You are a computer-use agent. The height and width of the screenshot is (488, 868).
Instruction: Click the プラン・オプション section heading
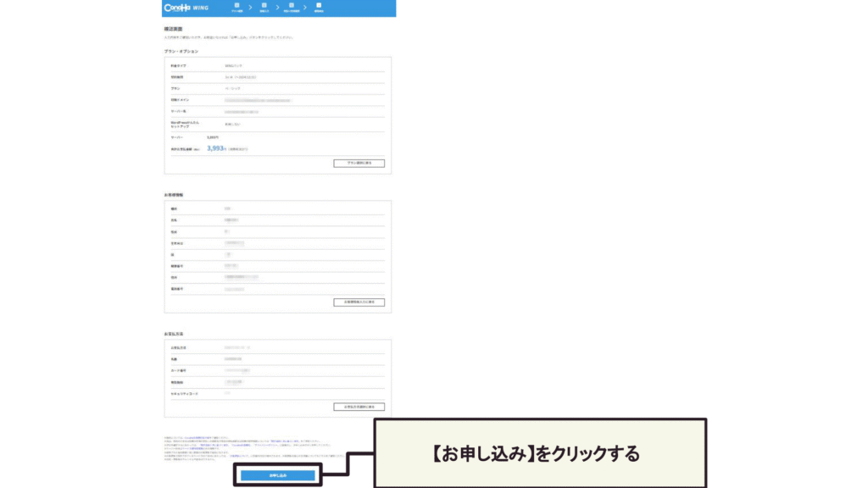tap(181, 52)
